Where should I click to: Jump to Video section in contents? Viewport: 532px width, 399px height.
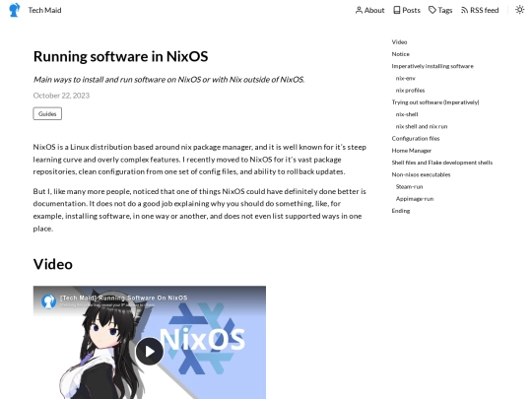pyautogui.click(x=399, y=42)
